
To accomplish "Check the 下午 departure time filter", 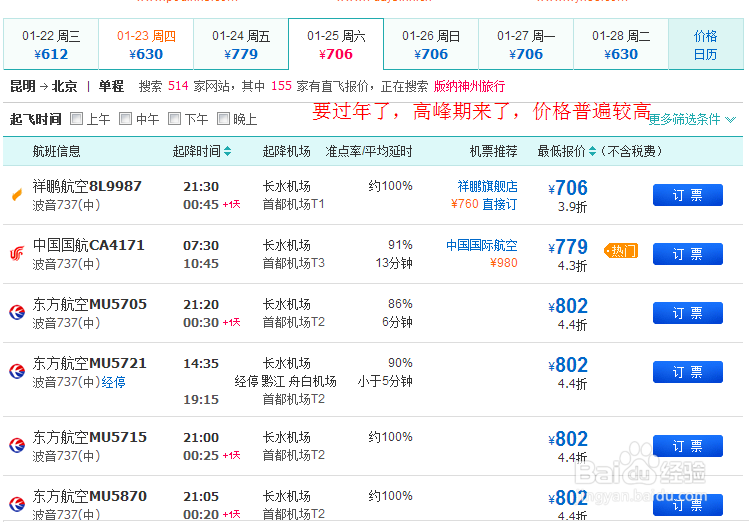I will click(174, 118).
